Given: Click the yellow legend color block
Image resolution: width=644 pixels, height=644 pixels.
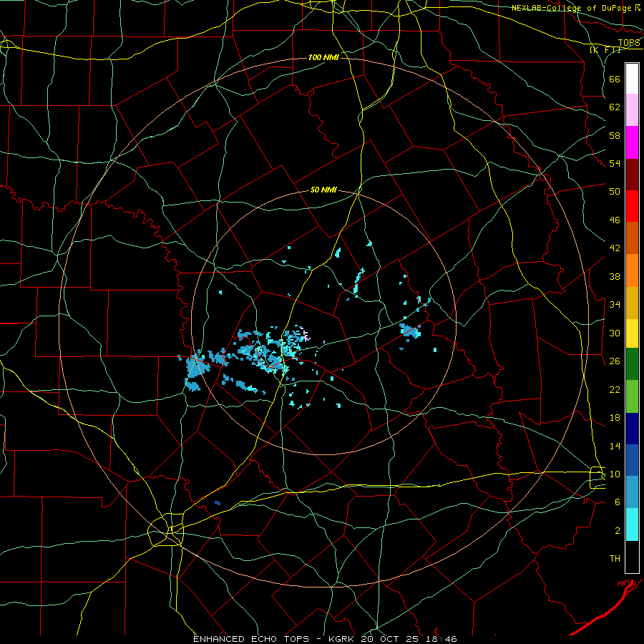Looking at the screenshot, I should pos(632,333).
